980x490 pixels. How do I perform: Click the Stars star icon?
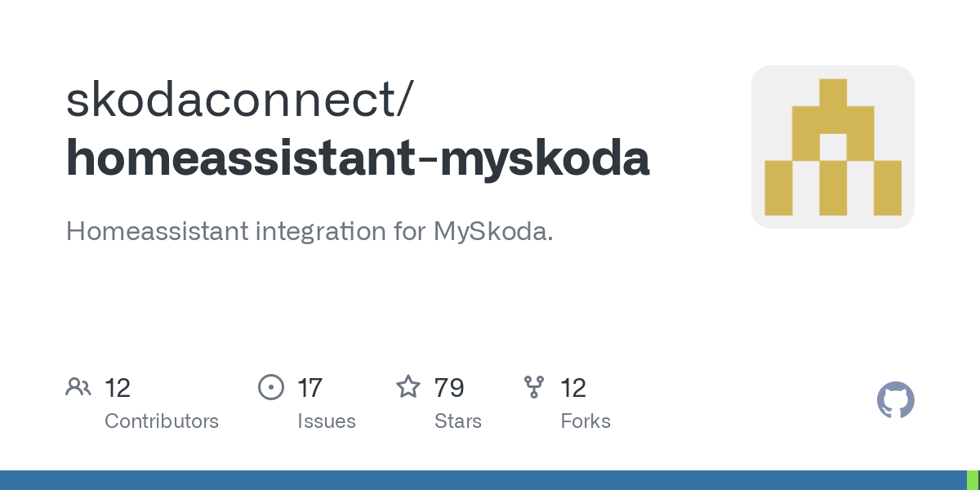point(408,387)
